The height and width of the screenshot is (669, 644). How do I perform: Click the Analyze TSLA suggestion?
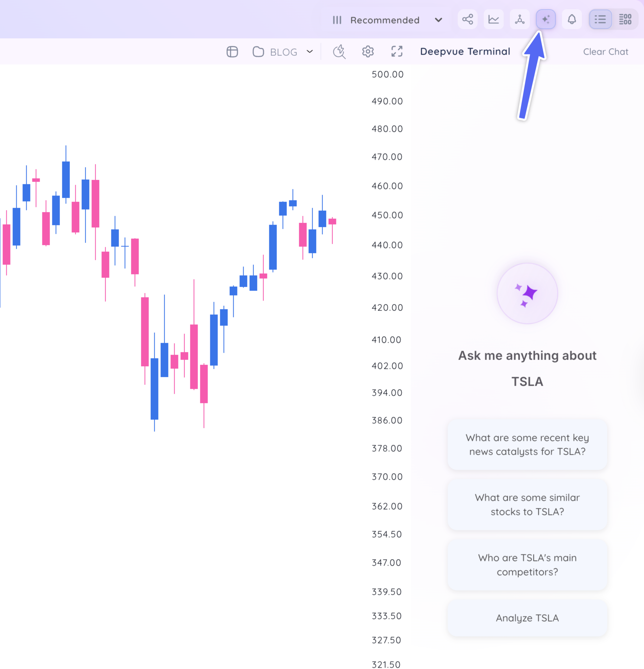527,618
